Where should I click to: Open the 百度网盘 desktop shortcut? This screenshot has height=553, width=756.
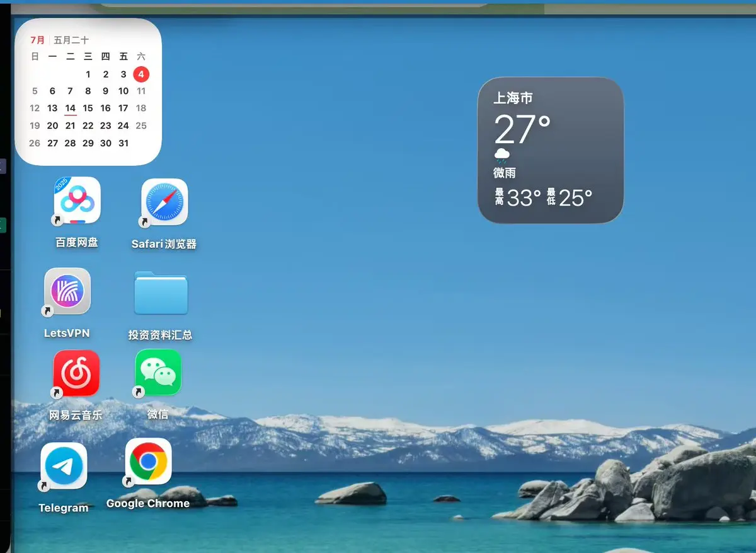(x=77, y=201)
